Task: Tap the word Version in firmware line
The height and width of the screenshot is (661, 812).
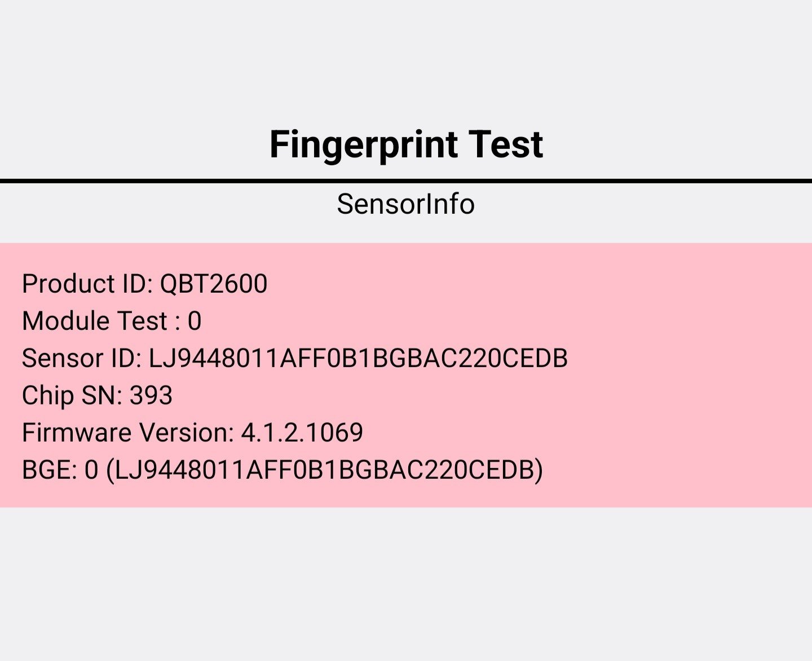Action: tap(186, 433)
